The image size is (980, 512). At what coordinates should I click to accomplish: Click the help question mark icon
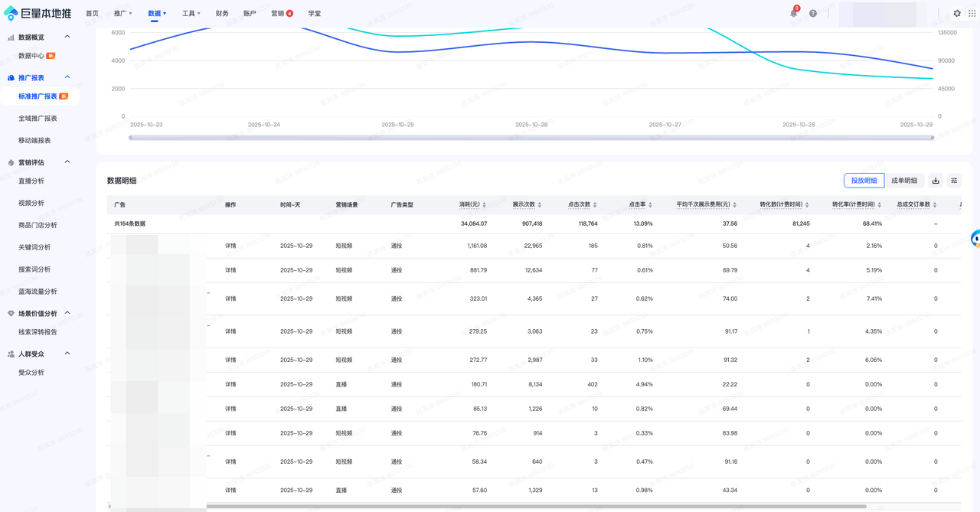click(x=813, y=14)
